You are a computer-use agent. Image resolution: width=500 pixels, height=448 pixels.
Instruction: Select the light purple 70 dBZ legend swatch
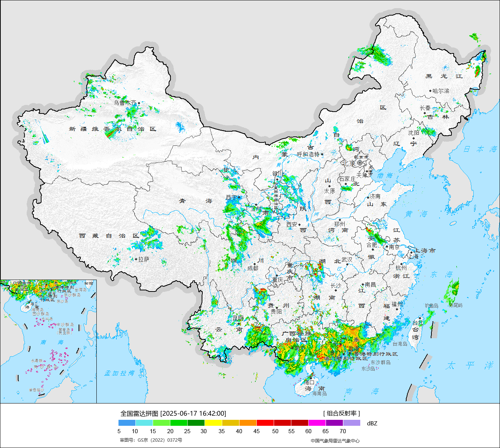pos(351,423)
